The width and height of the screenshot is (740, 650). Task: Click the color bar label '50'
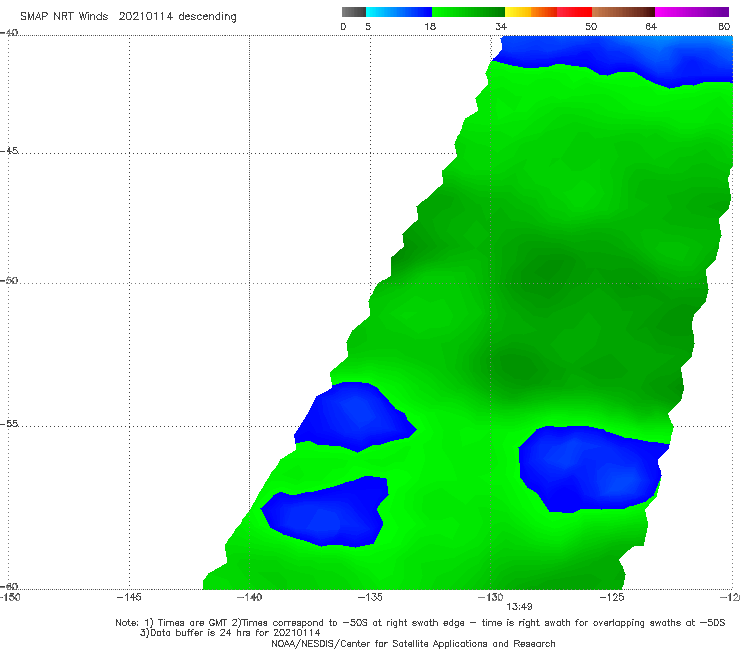coord(591,27)
